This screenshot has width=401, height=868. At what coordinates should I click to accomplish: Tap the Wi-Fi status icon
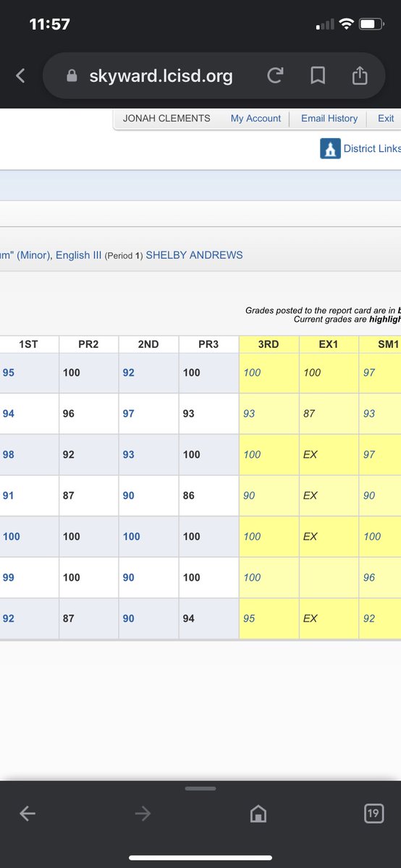pyautogui.click(x=345, y=24)
